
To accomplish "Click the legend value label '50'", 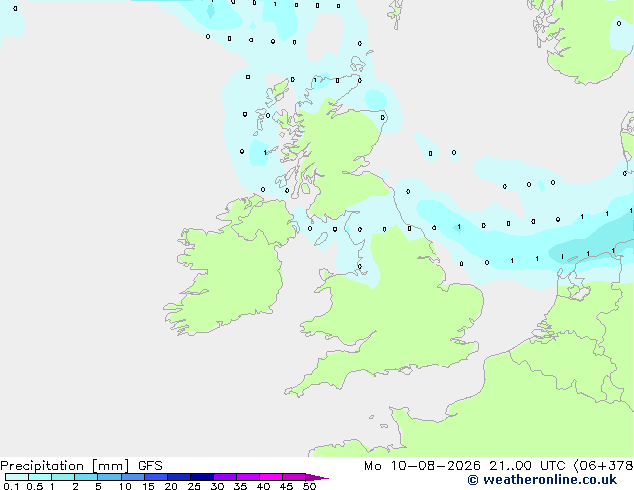I will pyautogui.click(x=309, y=486).
